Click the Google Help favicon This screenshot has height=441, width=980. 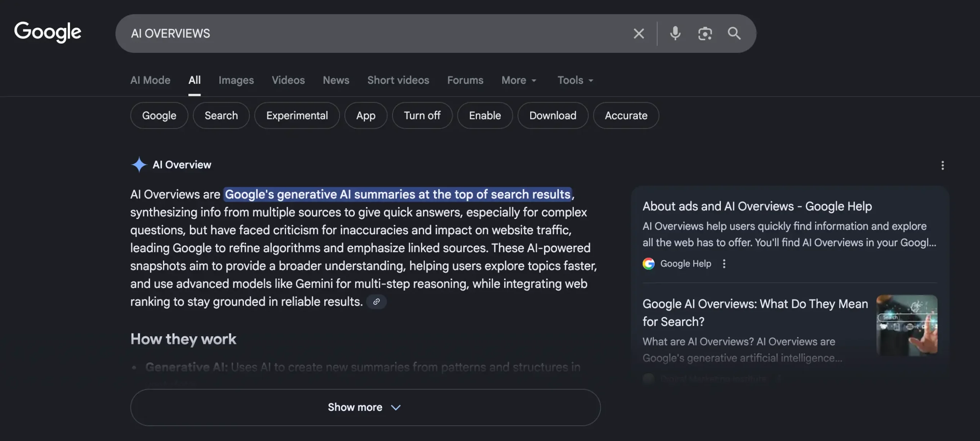pos(648,263)
